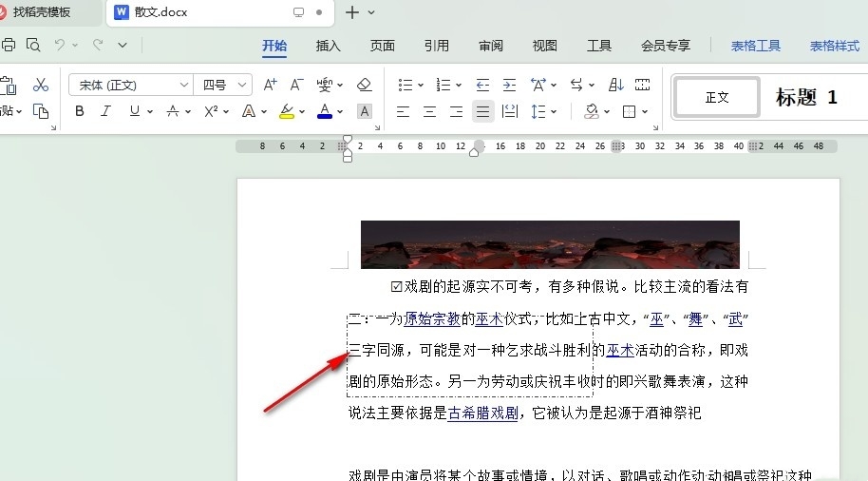Open font color dropdown arrow
The image size is (868, 481).
pyautogui.click(x=340, y=112)
